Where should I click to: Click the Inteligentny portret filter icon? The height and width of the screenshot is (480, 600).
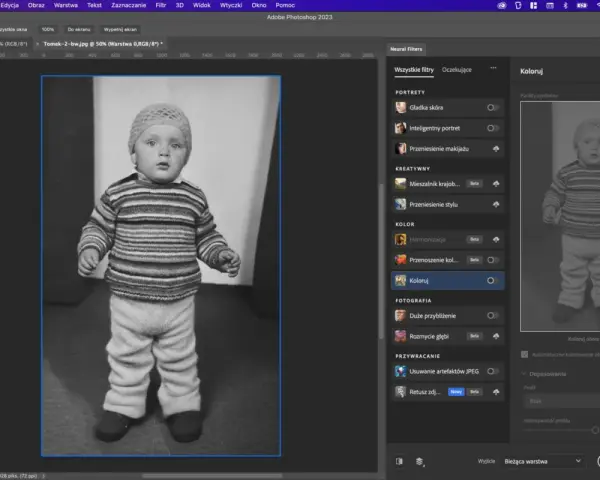[400, 128]
